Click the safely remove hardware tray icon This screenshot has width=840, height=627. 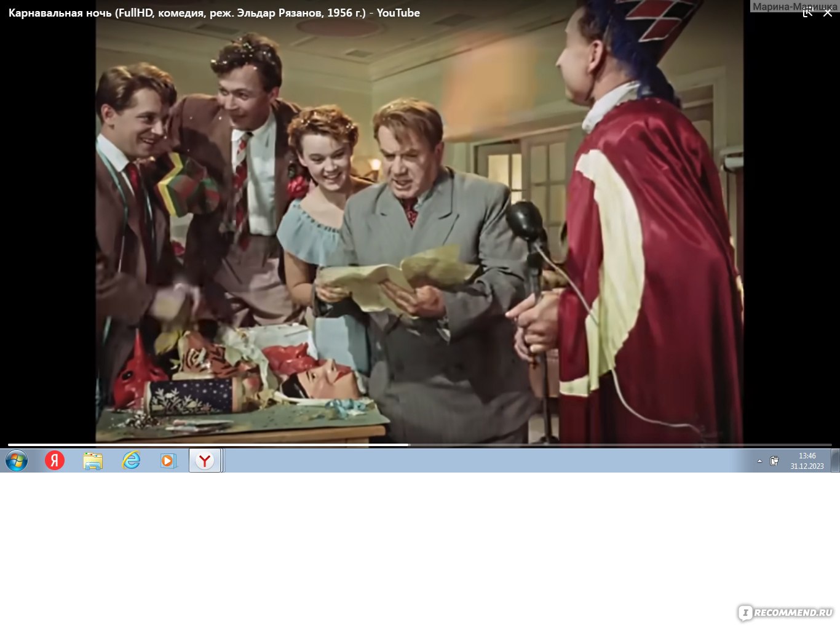(x=774, y=461)
